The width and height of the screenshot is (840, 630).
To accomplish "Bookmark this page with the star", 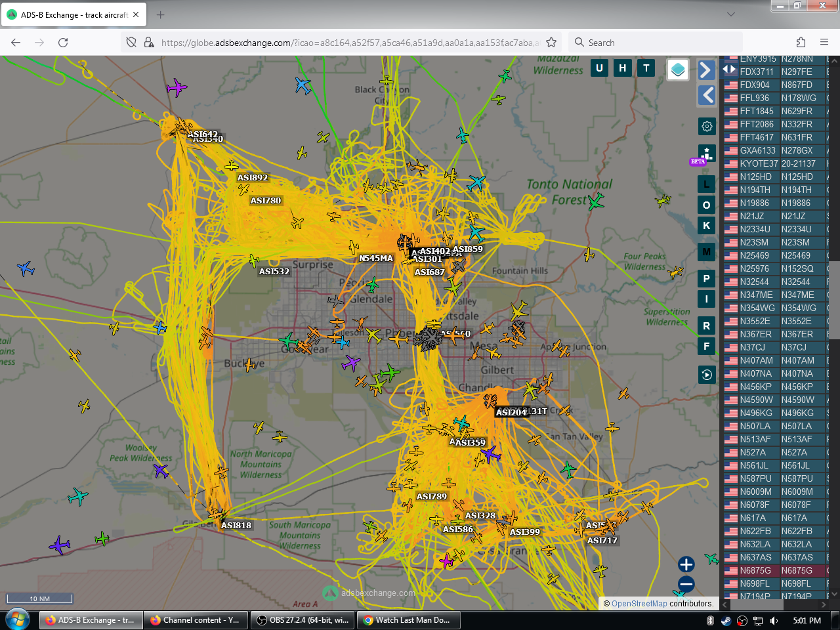I will point(551,42).
